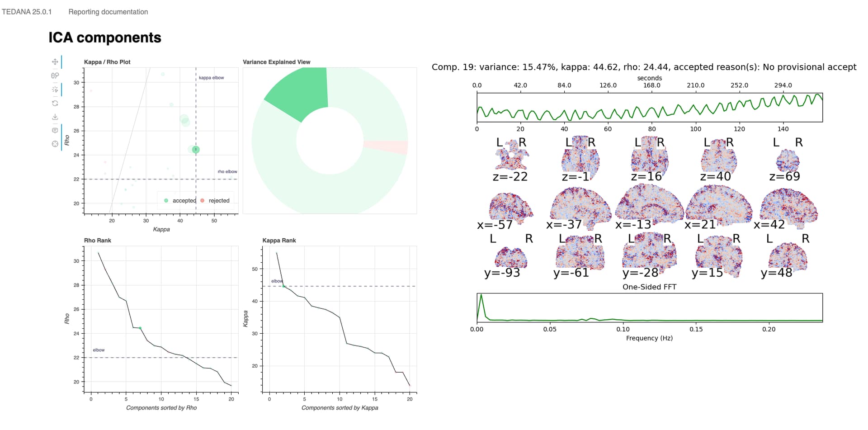The height and width of the screenshot is (430, 868).
Task: Click the highlighted point on Rho Rank curve
Action: tap(140, 328)
